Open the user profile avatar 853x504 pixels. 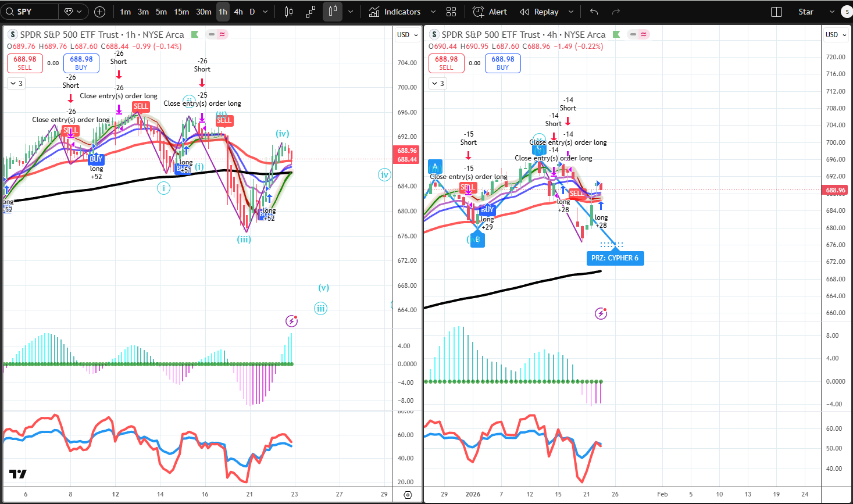(847, 12)
